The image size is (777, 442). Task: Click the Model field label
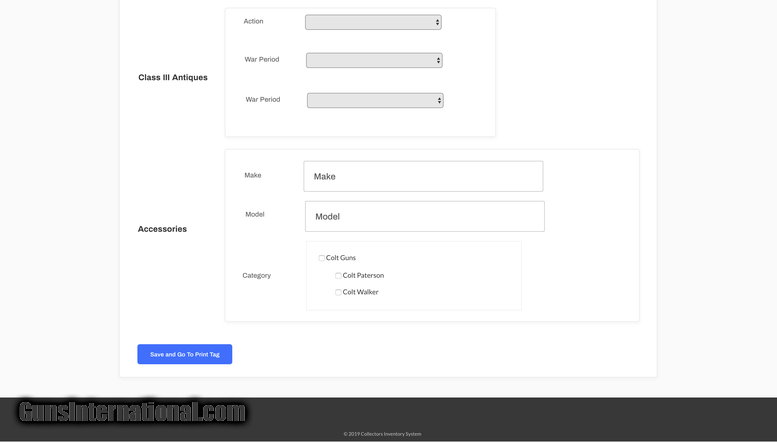pos(255,214)
